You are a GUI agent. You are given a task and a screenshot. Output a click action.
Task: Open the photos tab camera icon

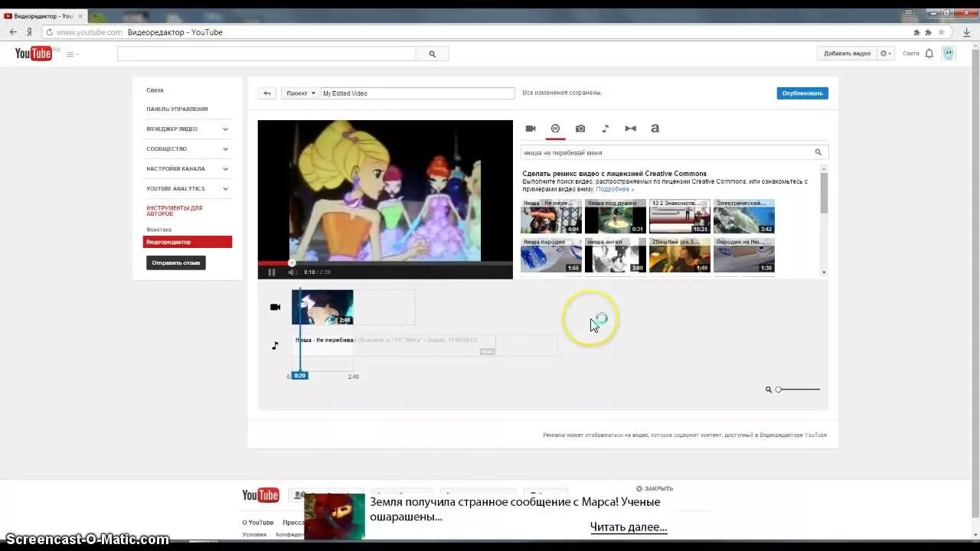point(580,129)
